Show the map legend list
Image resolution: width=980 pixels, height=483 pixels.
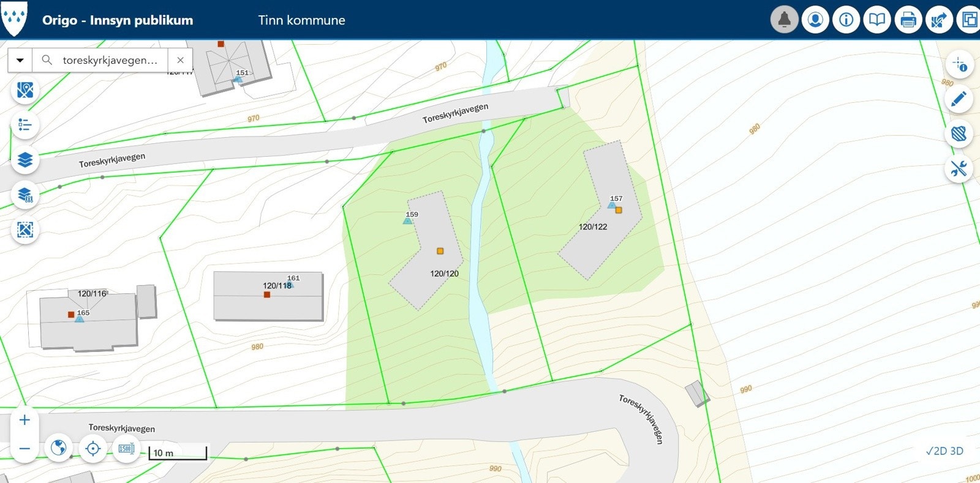pyautogui.click(x=25, y=125)
